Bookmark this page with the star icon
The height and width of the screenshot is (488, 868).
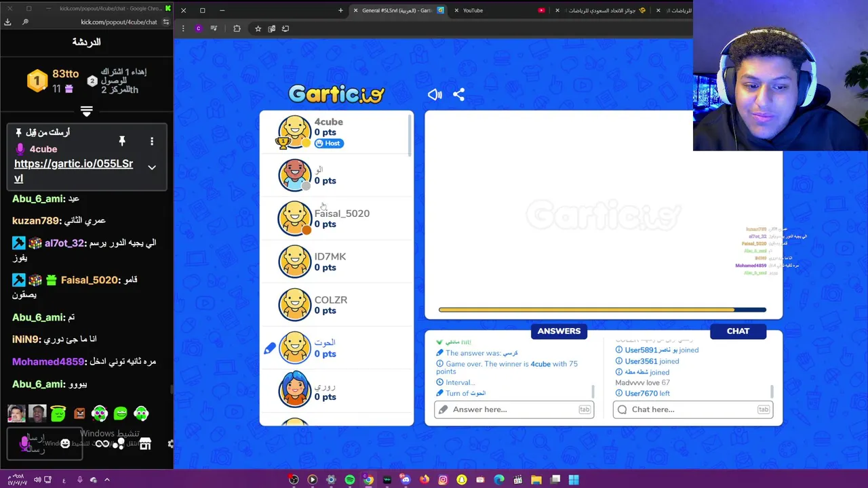258,28
